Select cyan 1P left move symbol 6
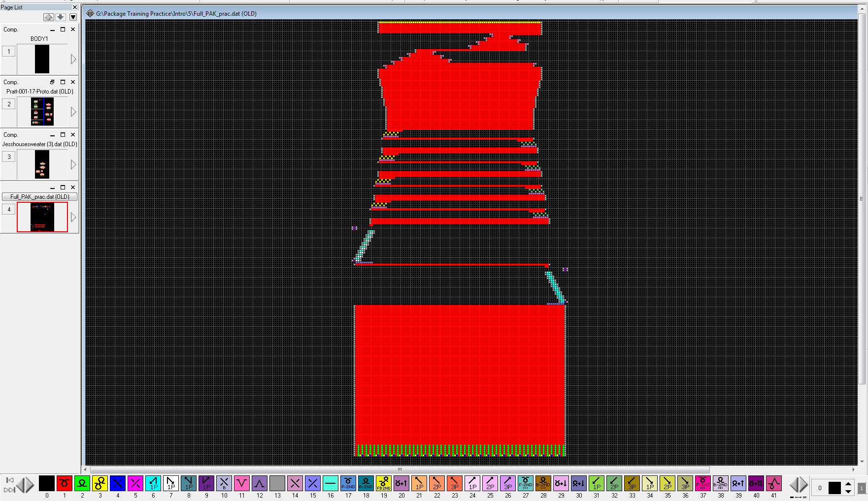868x501 pixels. (x=153, y=484)
